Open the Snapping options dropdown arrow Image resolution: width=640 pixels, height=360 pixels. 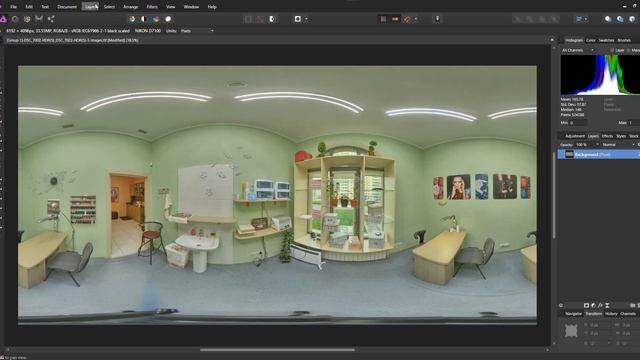[416, 19]
